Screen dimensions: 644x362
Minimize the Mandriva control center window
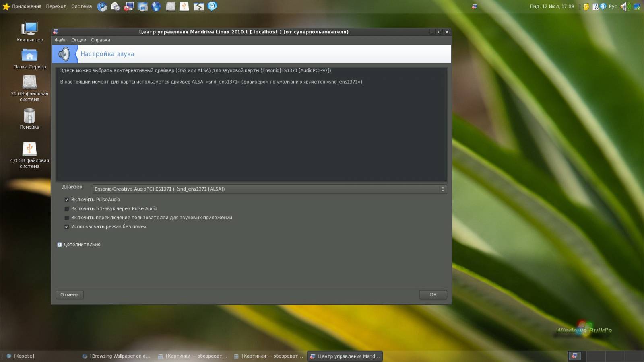click(x=432, y=32)
